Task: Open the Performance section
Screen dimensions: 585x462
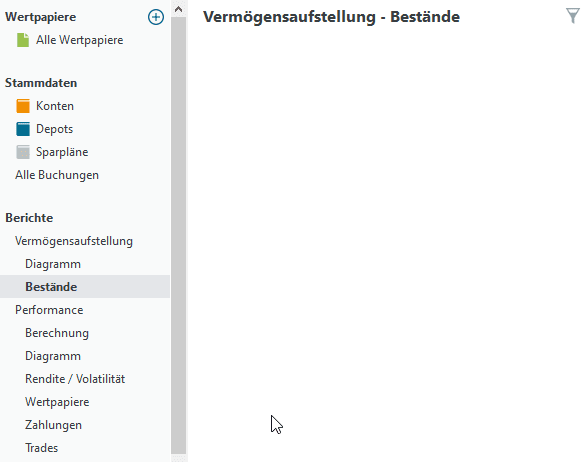Action: [x=49, y=310]
